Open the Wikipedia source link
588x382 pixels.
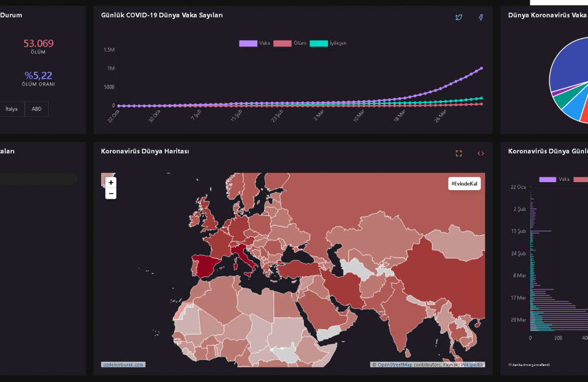(472, 365)
